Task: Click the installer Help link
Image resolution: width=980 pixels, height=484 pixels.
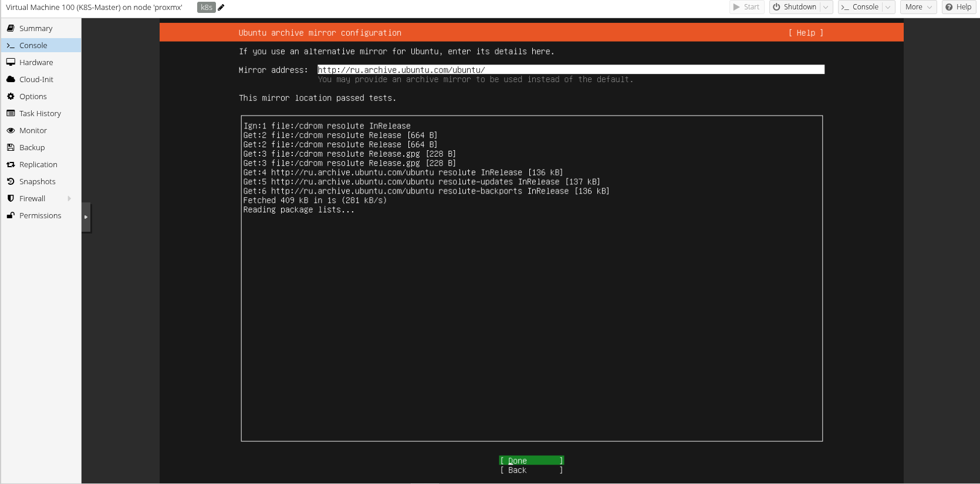Action: click(806, 33)
